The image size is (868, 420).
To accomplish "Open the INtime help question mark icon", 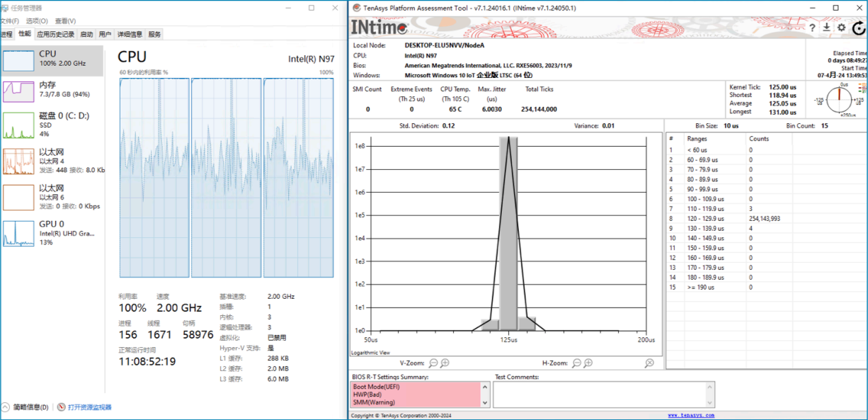I will [x=812, y=28].
